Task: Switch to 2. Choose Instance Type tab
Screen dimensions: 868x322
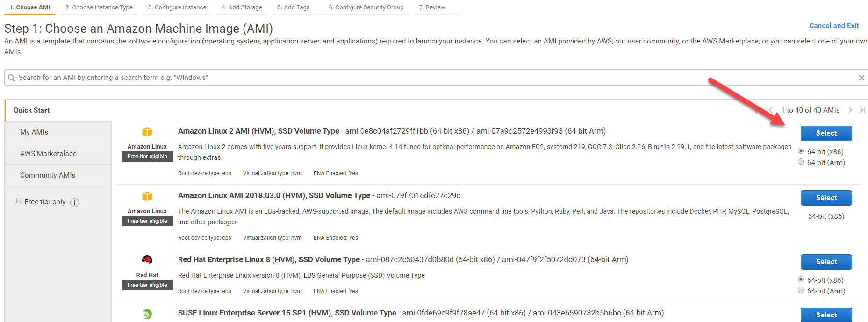Action: tap(99, 7)
